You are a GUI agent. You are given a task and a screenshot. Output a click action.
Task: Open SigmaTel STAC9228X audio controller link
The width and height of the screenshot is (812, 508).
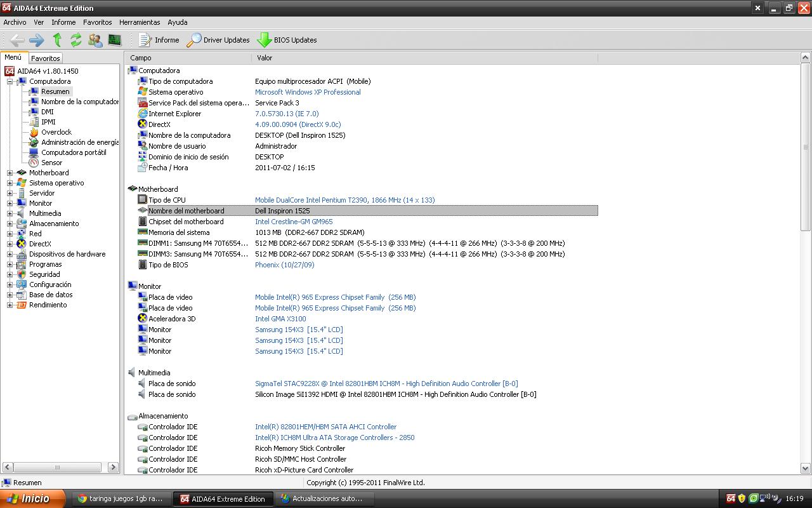click(386, 384)
